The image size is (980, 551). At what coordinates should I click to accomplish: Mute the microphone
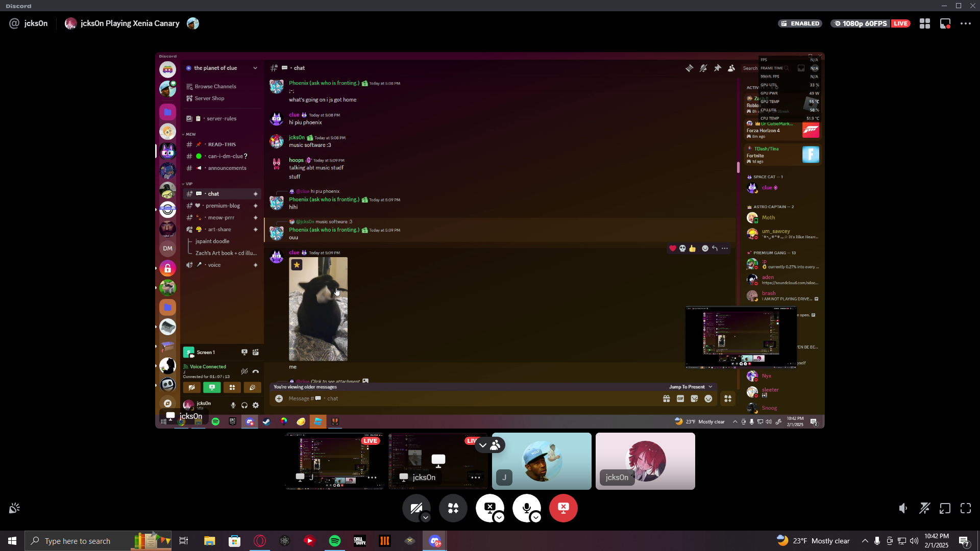[x=526, y=508]
